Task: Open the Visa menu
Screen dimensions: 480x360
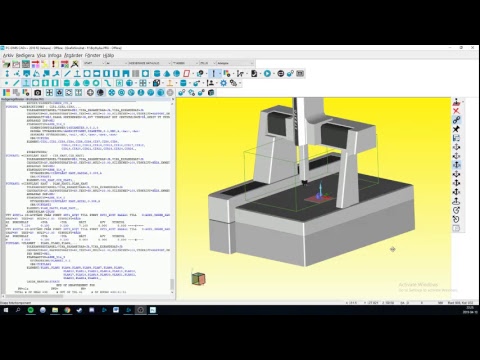Action: point(41,55)
